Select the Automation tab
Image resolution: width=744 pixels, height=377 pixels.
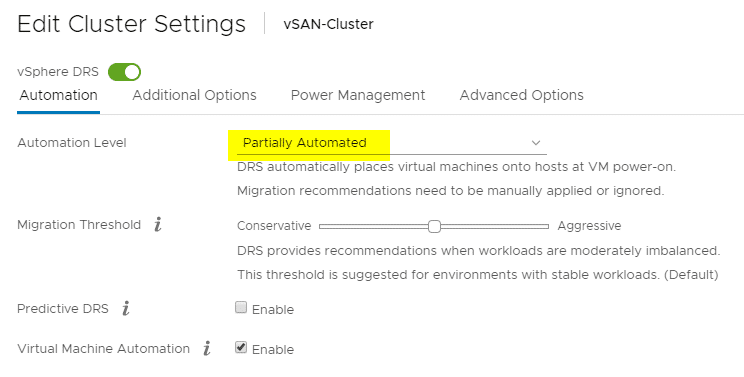[58, 95]
